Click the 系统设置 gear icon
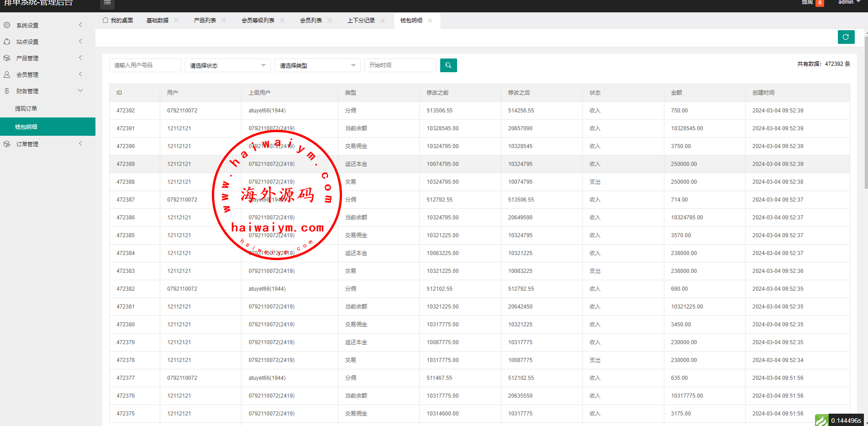The height and width of the screenshot is (426, 868). [7, 25]
